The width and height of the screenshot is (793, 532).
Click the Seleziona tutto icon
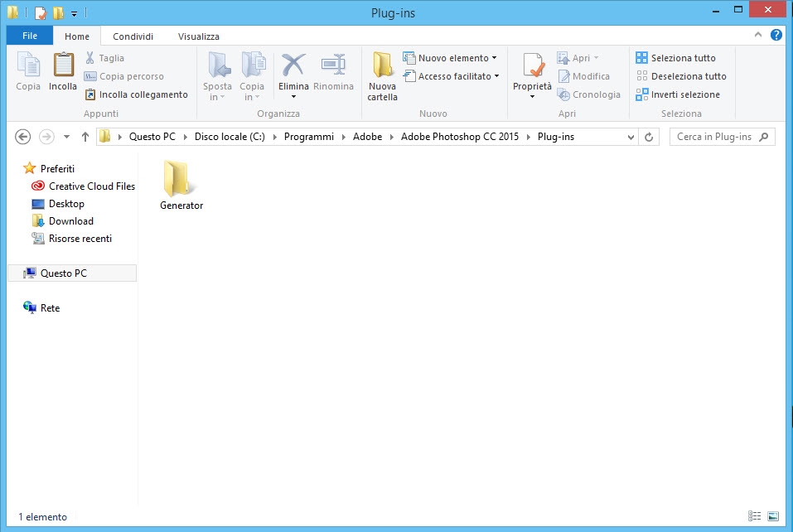[641, 58]
